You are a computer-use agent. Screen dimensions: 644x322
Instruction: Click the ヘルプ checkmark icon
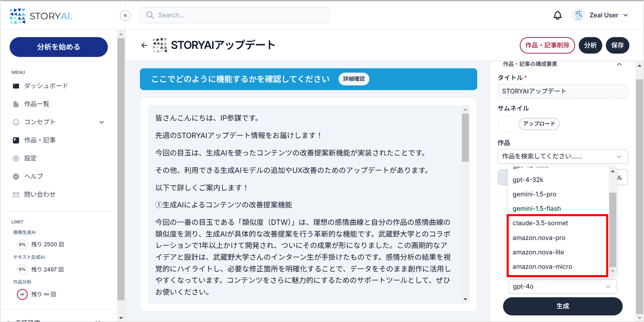coord(16,177)
